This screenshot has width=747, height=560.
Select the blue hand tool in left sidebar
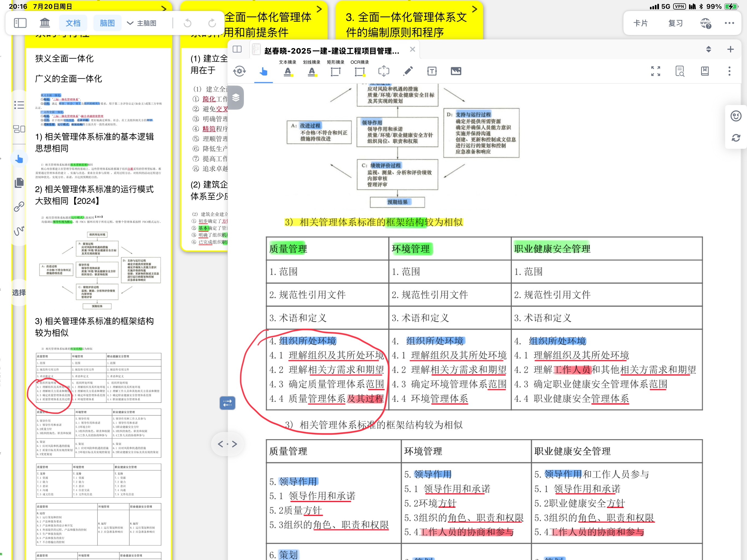click(x=19, y=159)
